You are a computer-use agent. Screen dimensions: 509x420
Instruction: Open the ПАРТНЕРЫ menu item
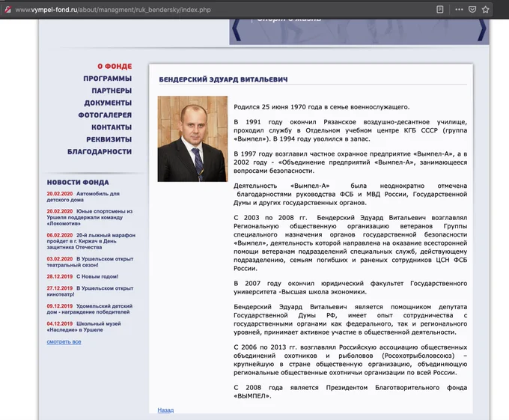pos(112,91)
